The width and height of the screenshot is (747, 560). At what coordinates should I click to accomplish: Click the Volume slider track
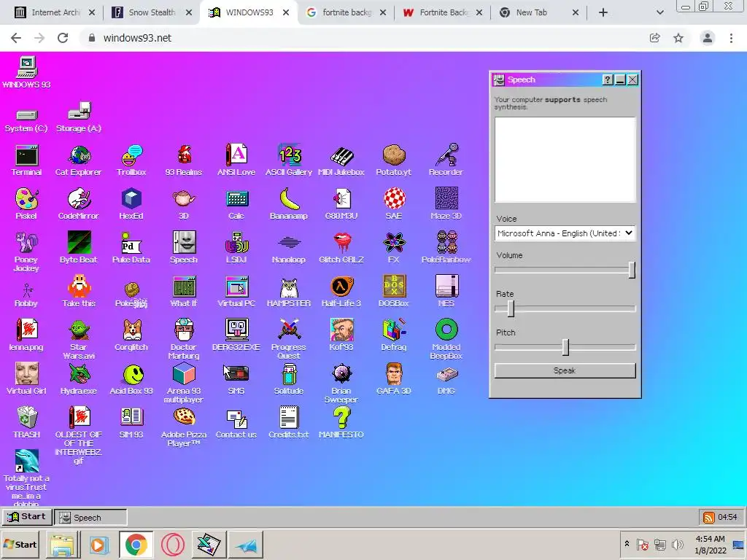(565, 270)
